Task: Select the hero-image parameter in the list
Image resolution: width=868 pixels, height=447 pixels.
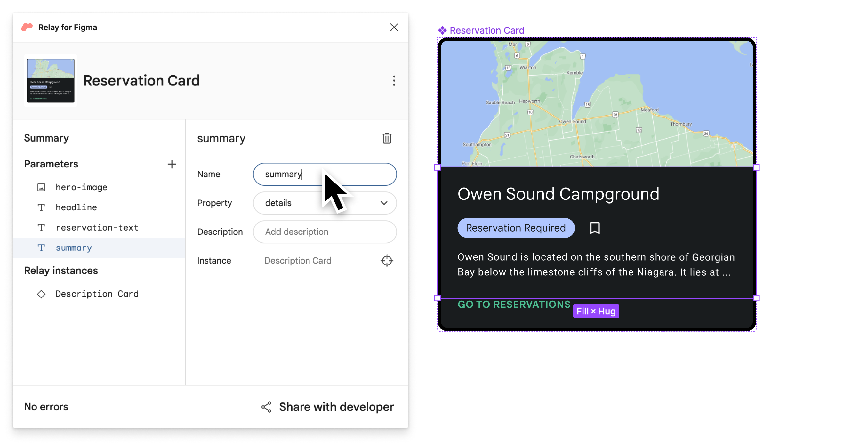Action: coord(83,186)
